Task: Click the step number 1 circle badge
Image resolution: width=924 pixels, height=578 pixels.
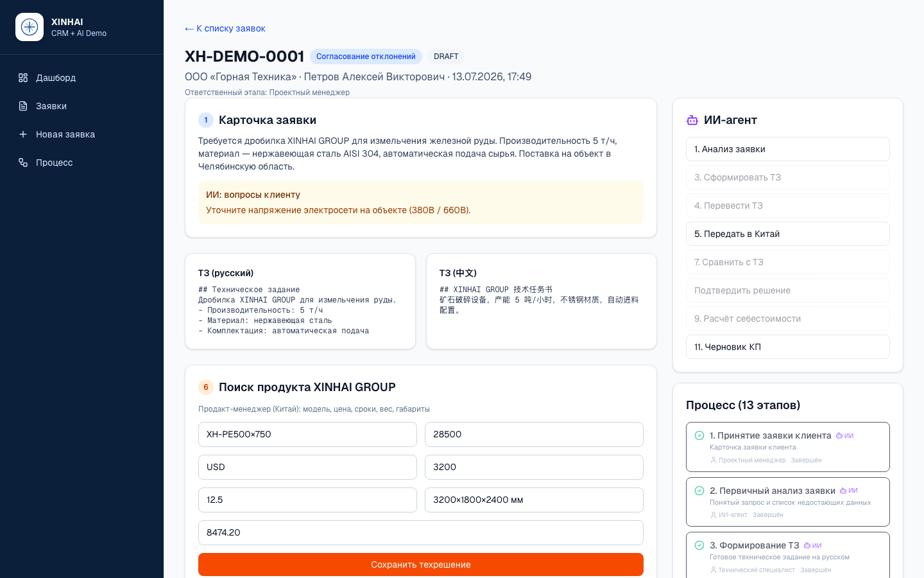Action: pos(206,120)
